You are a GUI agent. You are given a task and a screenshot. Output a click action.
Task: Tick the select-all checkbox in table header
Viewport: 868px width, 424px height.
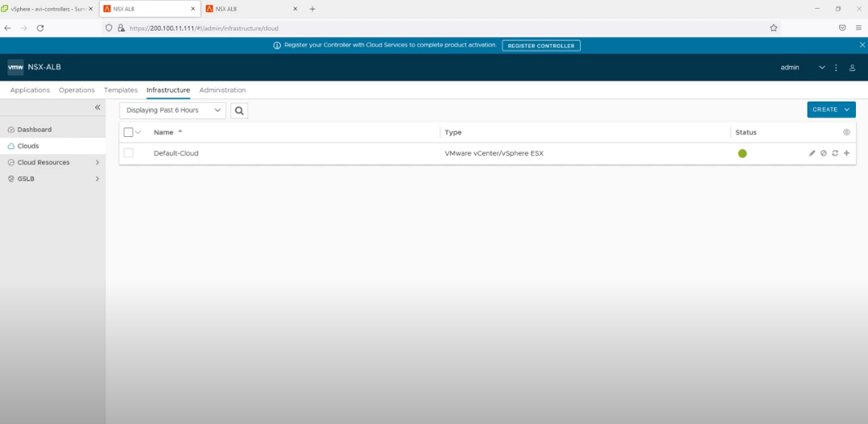click(129, 132)
